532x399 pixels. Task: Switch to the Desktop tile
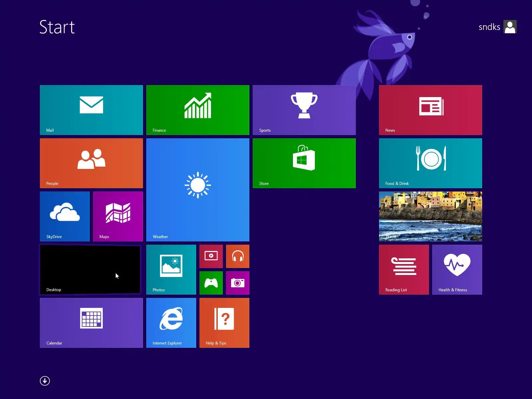click(x=90, y=270)
